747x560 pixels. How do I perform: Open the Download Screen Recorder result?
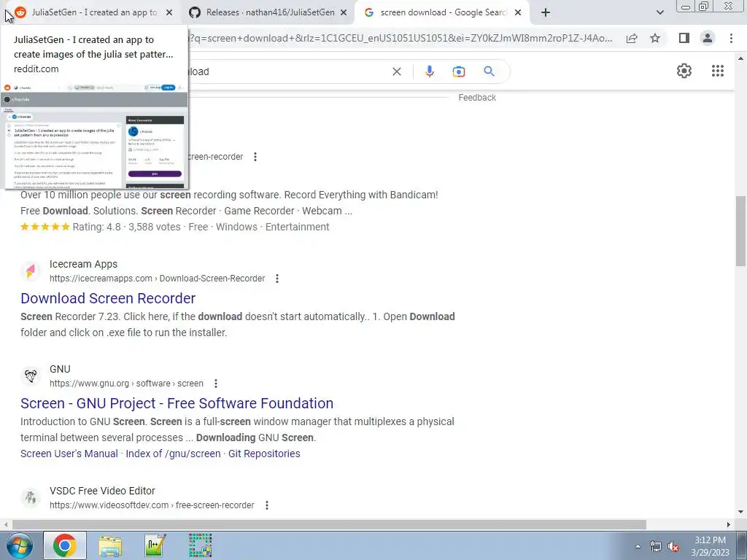click(108, 298)
